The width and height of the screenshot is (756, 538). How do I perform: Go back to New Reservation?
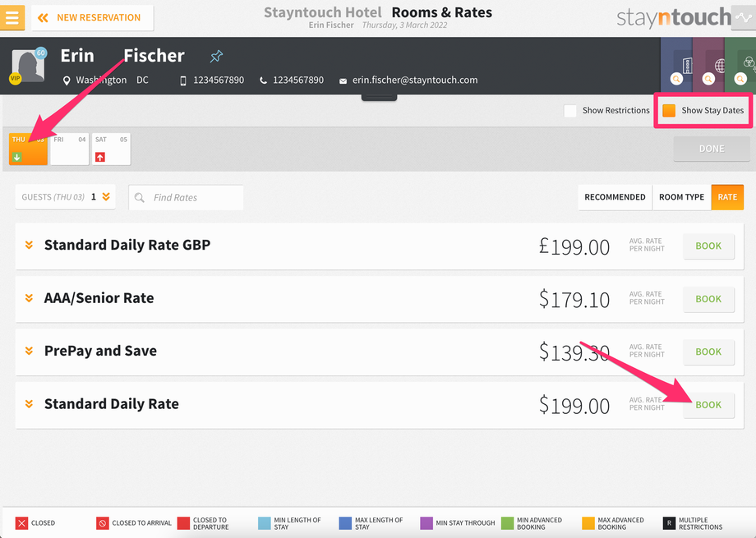click(92, 18)
